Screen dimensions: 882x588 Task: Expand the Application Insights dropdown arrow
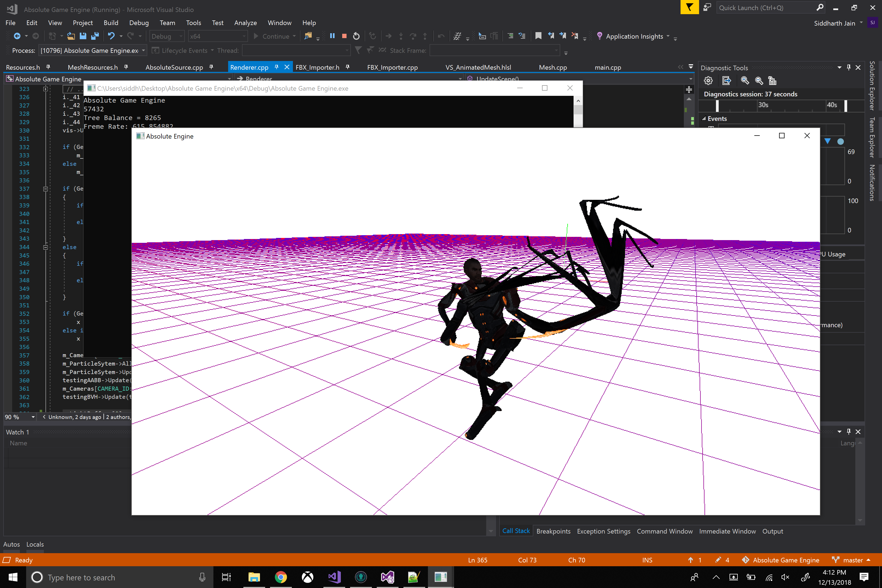pos(668,36)
